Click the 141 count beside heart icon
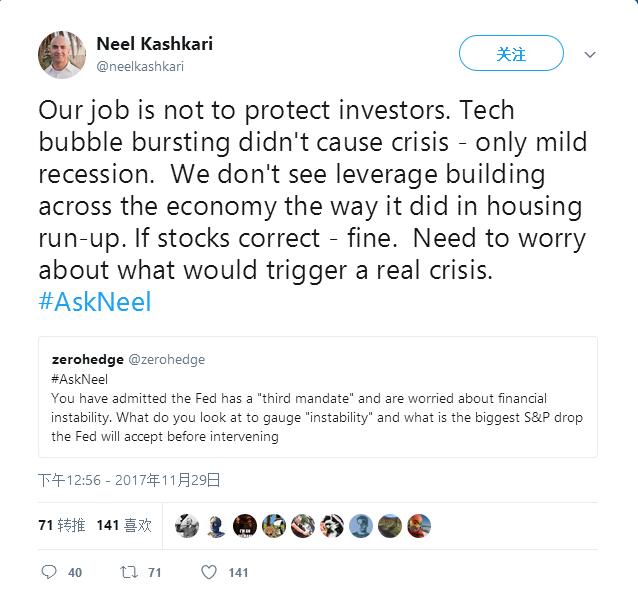 click(238, 573)
